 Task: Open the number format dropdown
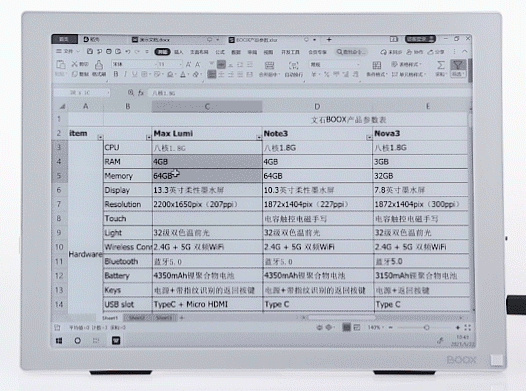pyautogui.click(x=358, y=64)
